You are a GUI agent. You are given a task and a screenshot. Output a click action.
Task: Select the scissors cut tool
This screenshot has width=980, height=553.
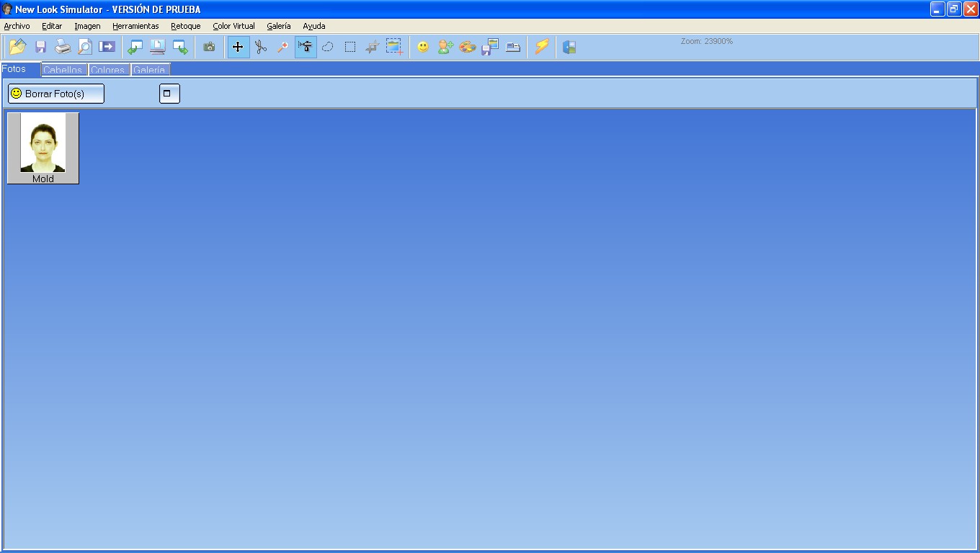[x=261, y=47]
